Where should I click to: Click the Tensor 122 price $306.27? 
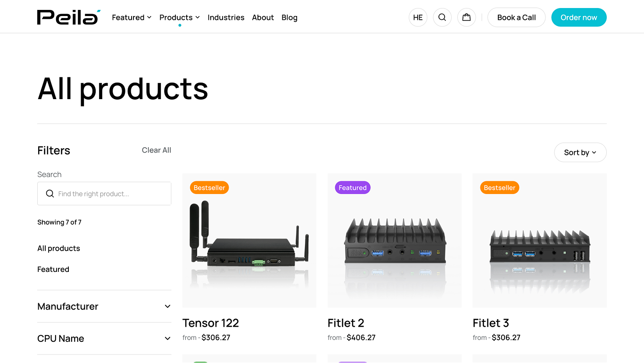tap(216, 338)
